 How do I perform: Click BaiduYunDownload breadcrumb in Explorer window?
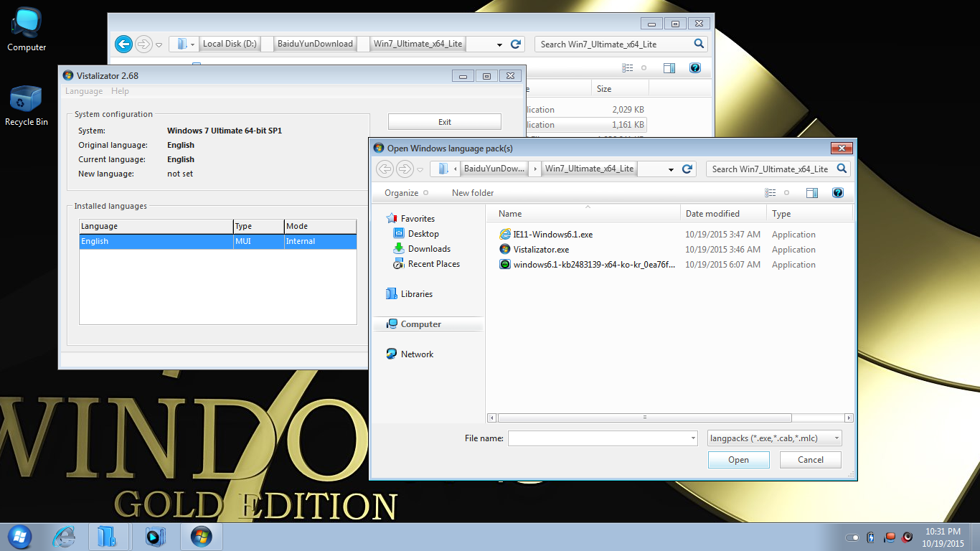[315, 44]
